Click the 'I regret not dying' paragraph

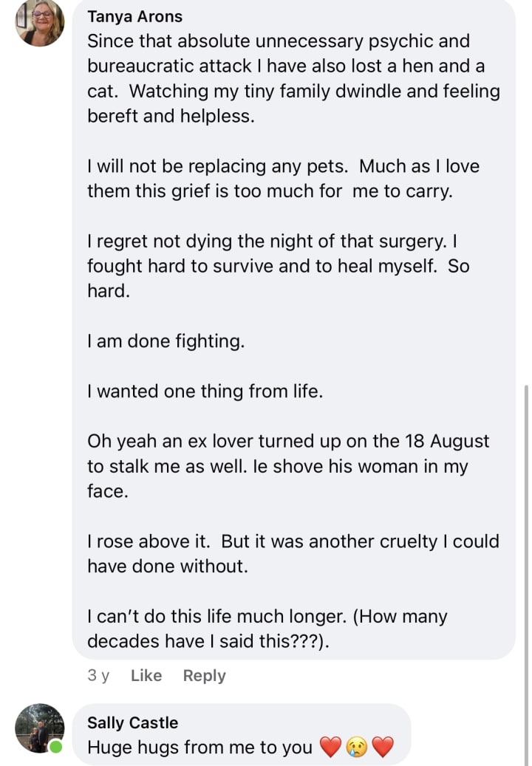coord(279,266)
